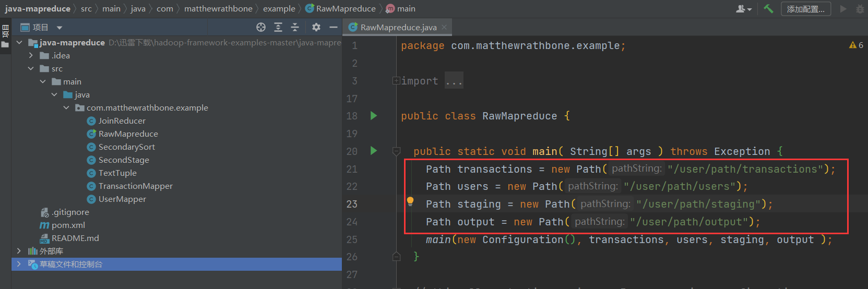Viewport: 868px width, 289px height.
Task: Expand the folded import block
Action: (x=396, y=81)
